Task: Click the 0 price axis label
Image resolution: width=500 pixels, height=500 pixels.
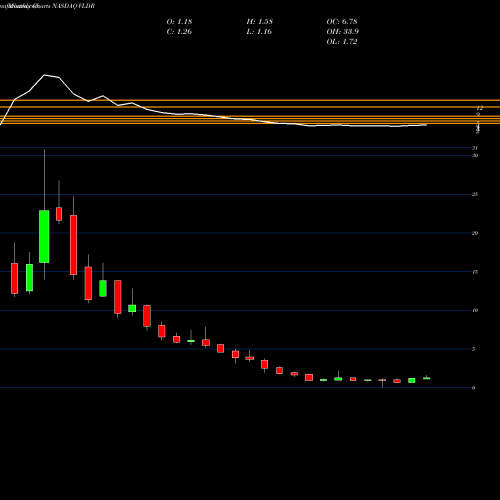Action: pyautogui.click(x=473, y=388)
